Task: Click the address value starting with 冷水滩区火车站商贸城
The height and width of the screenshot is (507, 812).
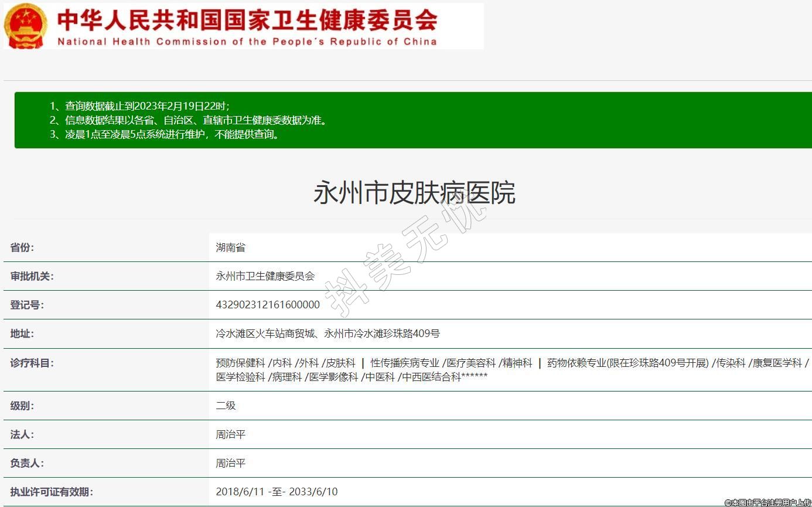Action: tap(327, 334)
